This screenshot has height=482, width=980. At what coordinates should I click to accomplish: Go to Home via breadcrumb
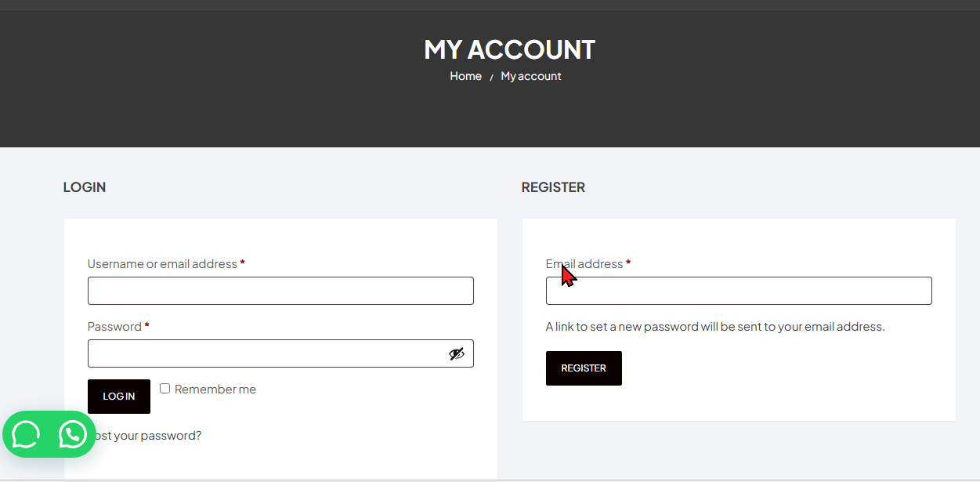coord(465,76)
